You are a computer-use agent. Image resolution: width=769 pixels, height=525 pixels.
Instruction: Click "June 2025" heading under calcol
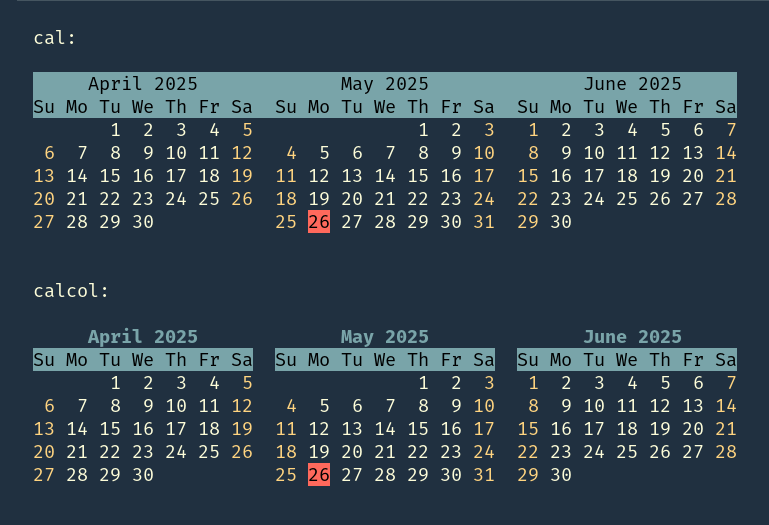point(632,337)
